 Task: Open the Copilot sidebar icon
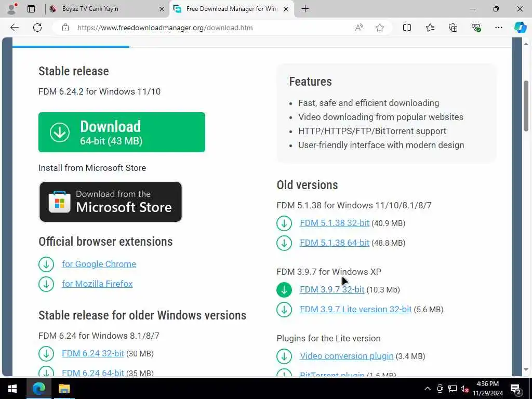click(520, 28)
